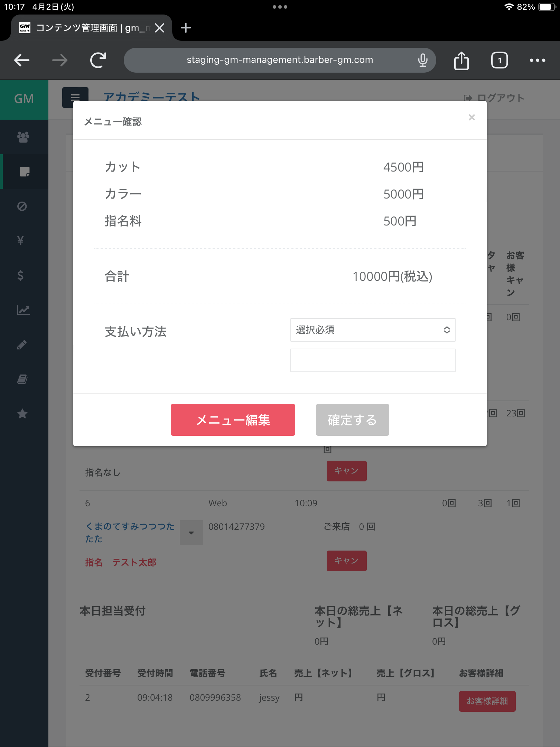Open the yen sign sidebar icon
This screenshot has width=560, height=747.
tap(21, 240)
